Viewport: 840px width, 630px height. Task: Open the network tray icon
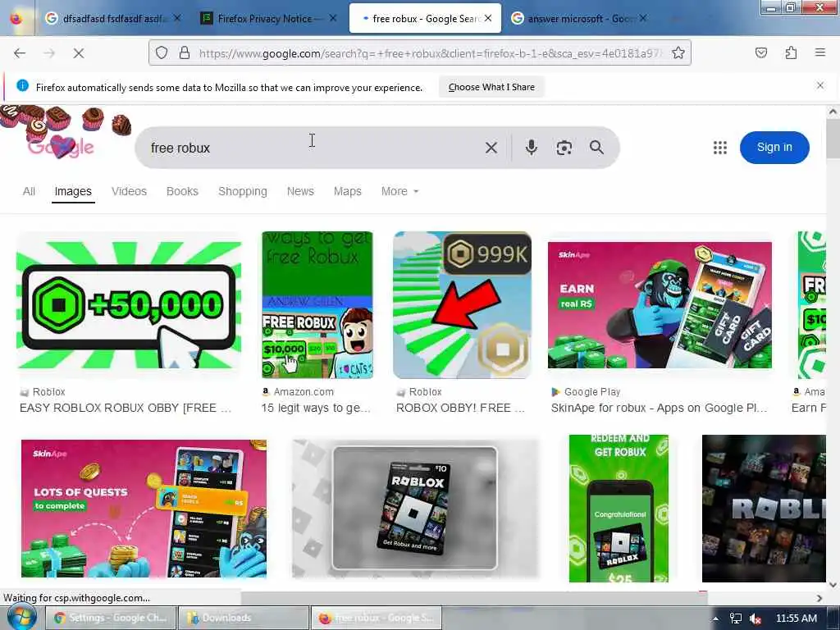point(736,619)
